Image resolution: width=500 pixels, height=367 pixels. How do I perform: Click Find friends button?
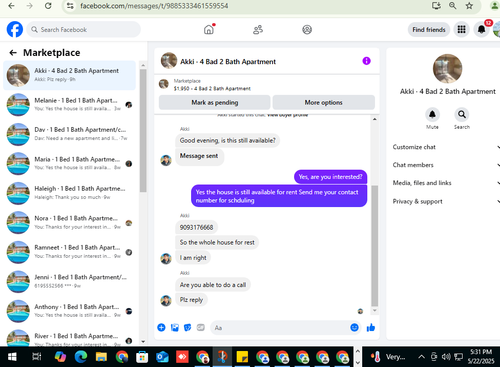tap(429, 30)
